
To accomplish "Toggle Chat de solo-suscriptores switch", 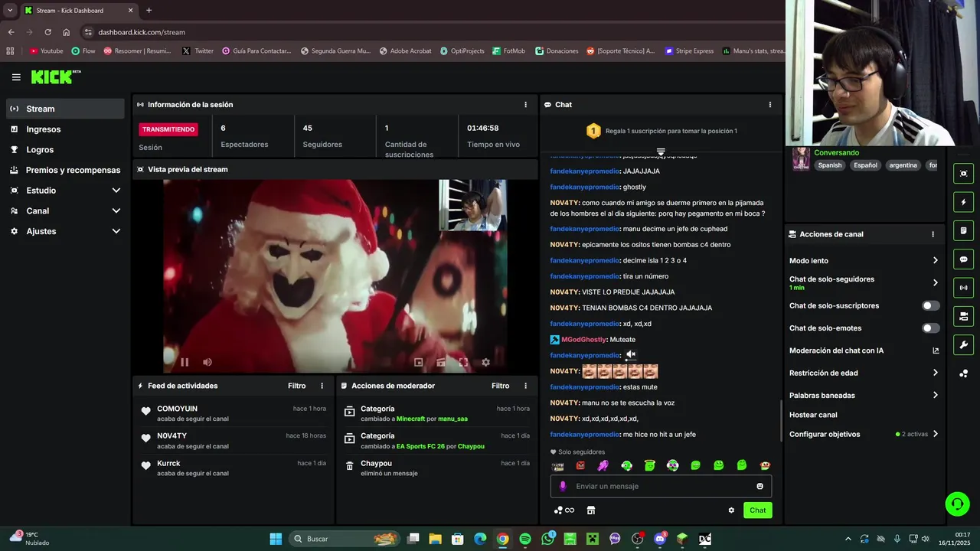I will tap(930, 305).
